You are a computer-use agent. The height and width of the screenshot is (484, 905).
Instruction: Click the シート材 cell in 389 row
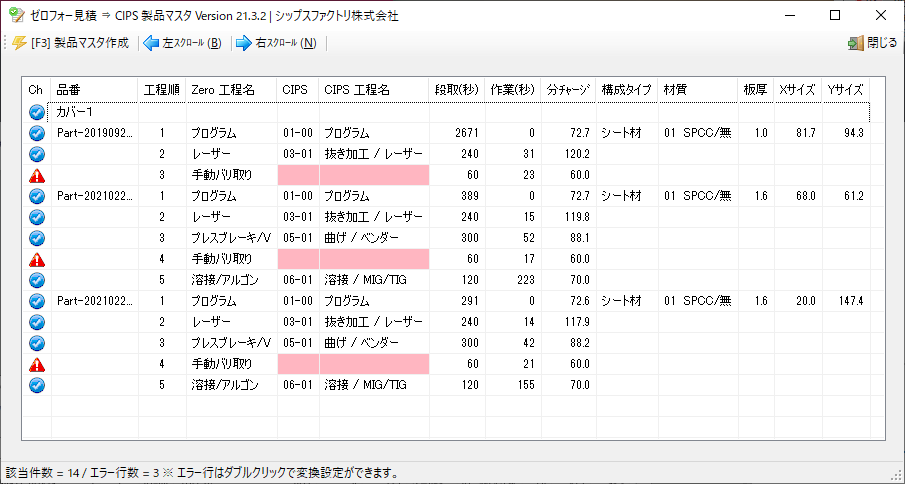click(627, 196)
